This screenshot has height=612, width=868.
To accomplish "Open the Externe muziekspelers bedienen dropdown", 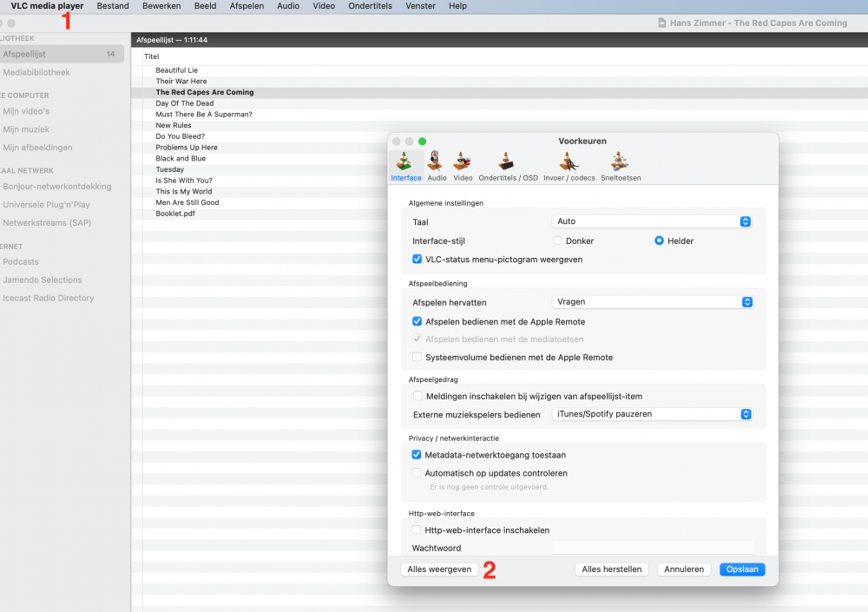I will [652, 414].
